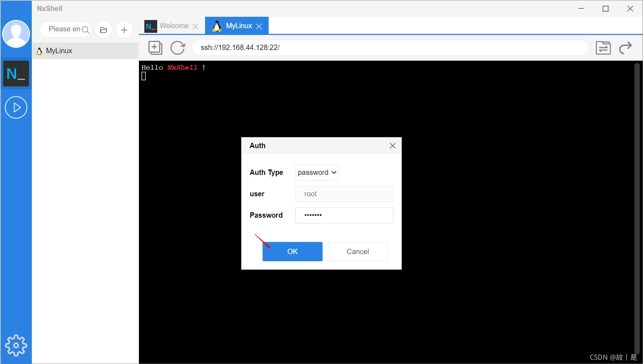Image resolution: width=643 pixels, height=364 pixels.
Task: Close the MyLinux tab
Action: (259, 26)
